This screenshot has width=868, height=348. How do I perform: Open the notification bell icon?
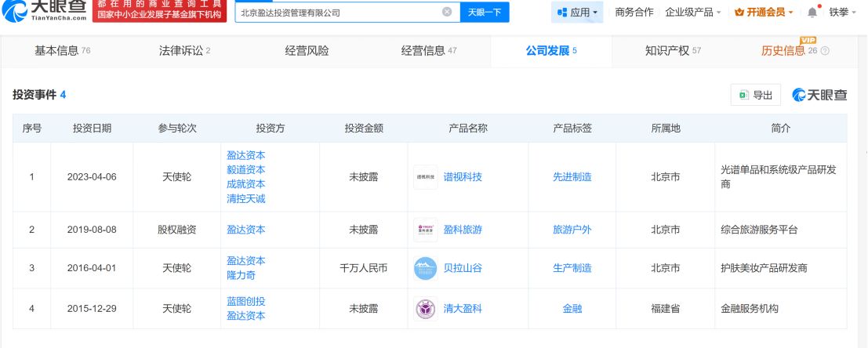pos(812,13)
